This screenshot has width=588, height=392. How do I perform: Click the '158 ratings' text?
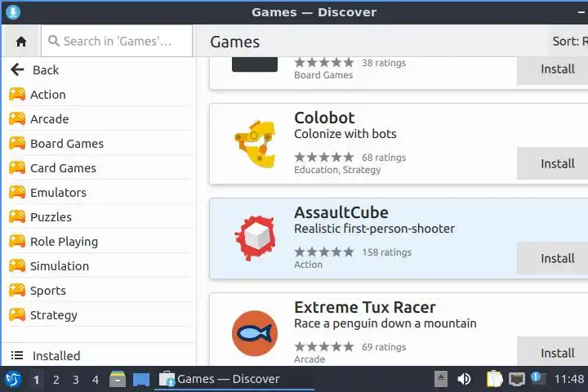(386, 252)
